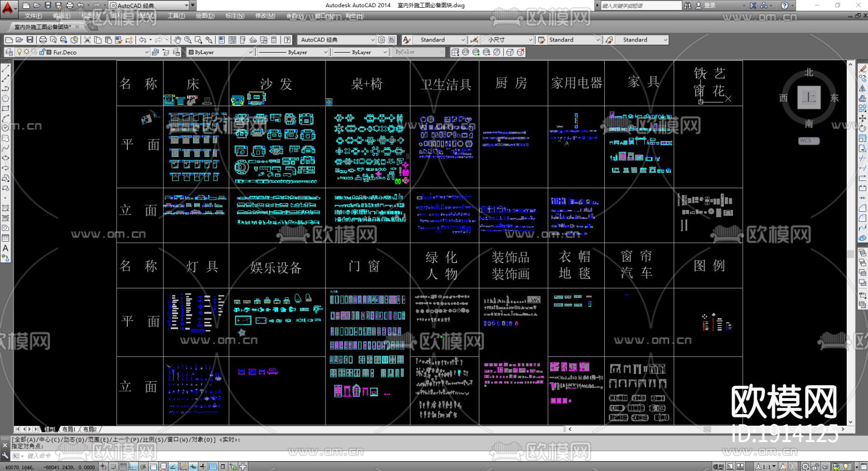Click the Cut scissors icon
Viewport: 868px width, 471px height.
coord(87,40)
